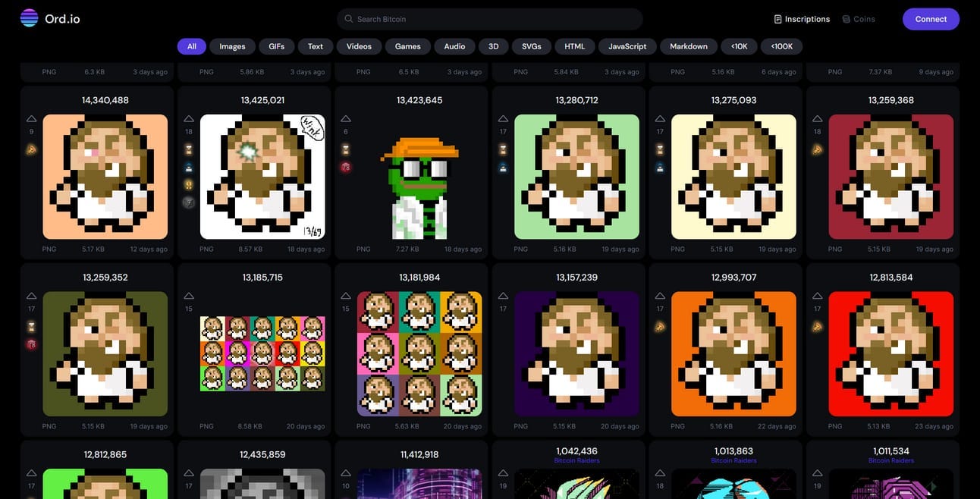980x499 pixels.
Task: Click the Ord.io logo
Action: (x=52, y=18)
